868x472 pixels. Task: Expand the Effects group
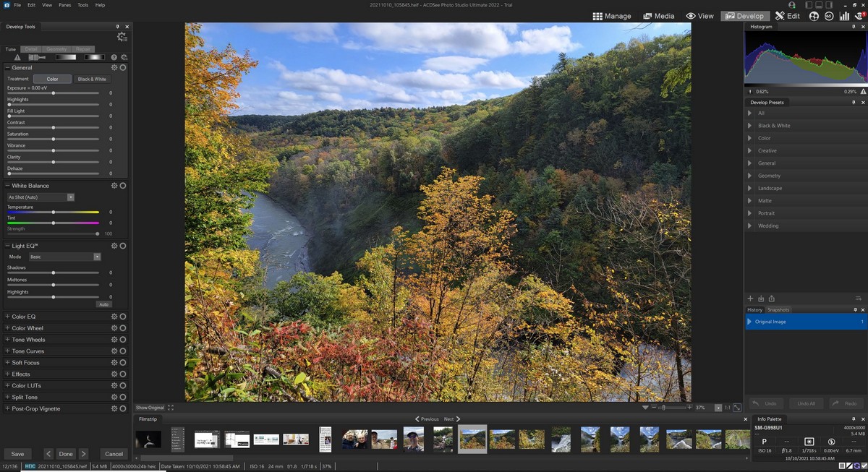(7, 374)
